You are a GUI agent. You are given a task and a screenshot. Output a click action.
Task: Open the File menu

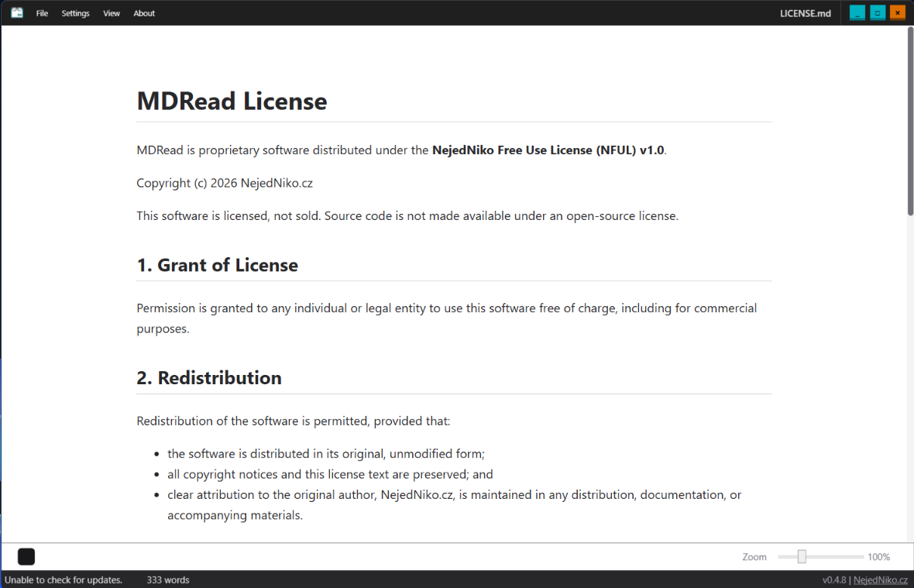tap(42, 13)
